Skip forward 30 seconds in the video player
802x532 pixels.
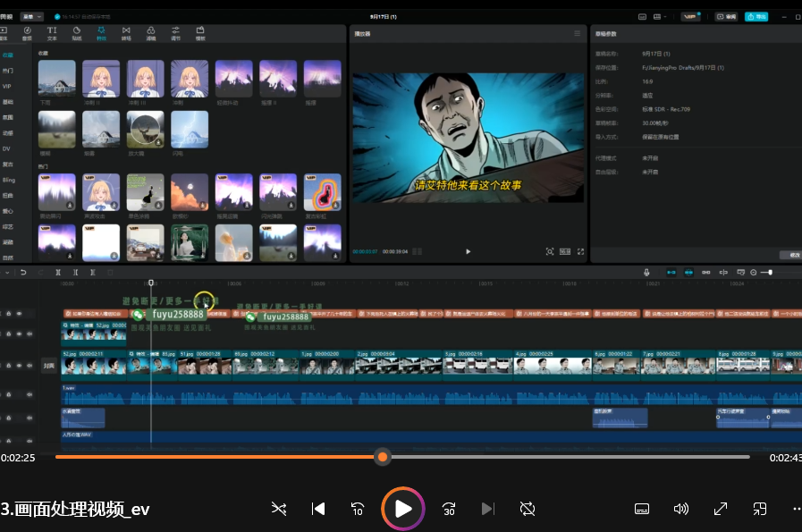(449, 509)
